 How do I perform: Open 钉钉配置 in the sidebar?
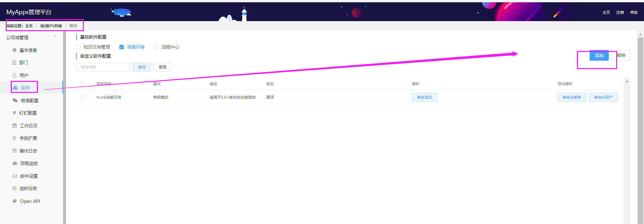tap(28, 113)
